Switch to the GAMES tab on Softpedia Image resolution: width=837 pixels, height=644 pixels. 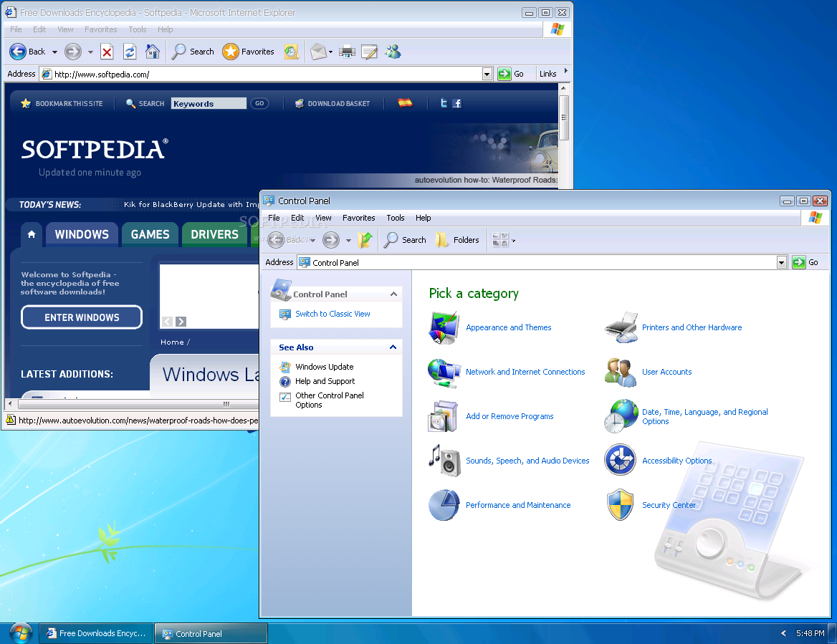150,234
